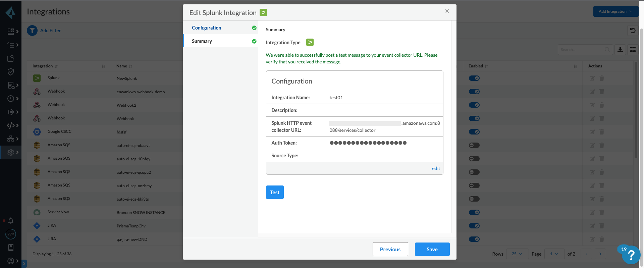This screenshot has height=268, width=644.
Task: Open the Rows per page dropdown
Action: pos(517,254)
